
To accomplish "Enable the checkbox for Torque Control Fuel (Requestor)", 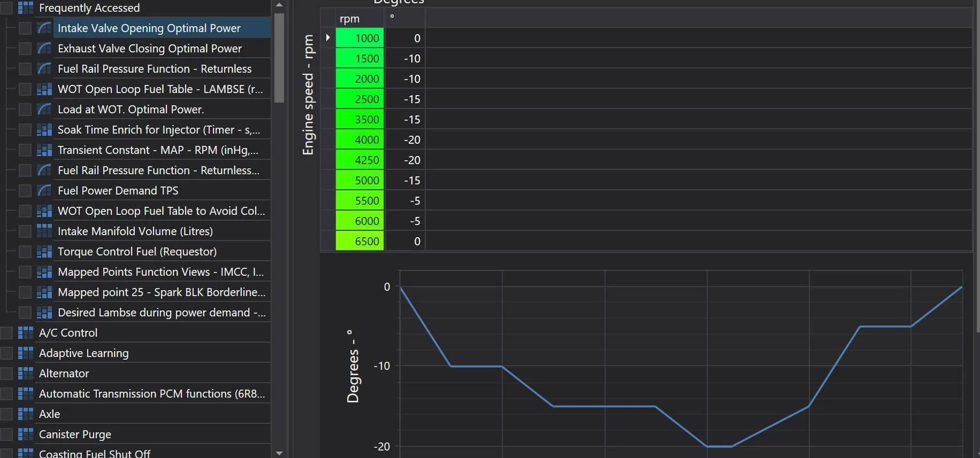I will tap(25, 251).
